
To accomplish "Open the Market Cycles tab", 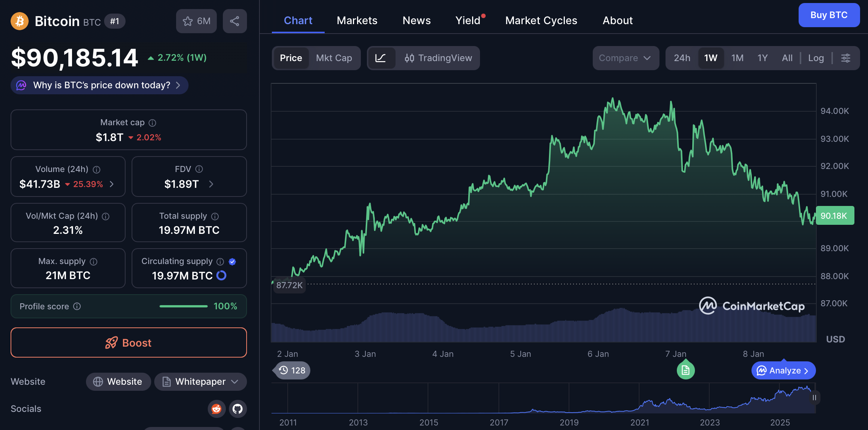I will [x=541, y=20].
